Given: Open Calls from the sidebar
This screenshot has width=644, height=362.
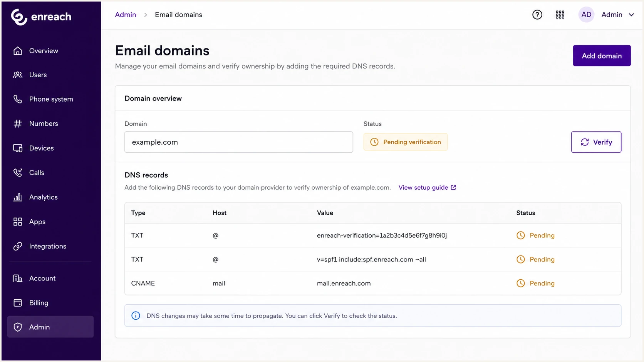Looking at the screenshot, I should 50,173.
